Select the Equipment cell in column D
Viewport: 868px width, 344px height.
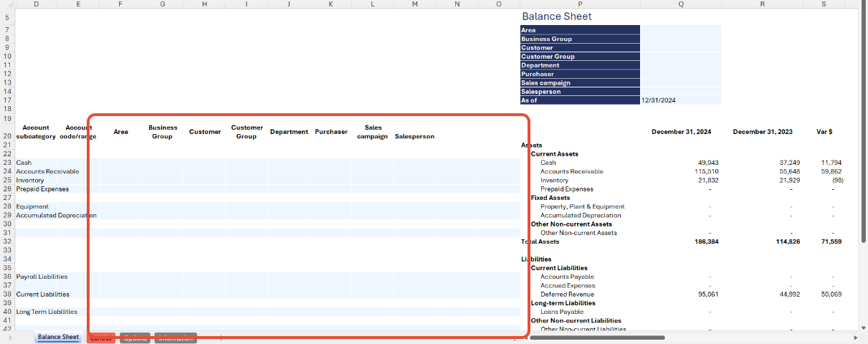[x=36, y=206]
